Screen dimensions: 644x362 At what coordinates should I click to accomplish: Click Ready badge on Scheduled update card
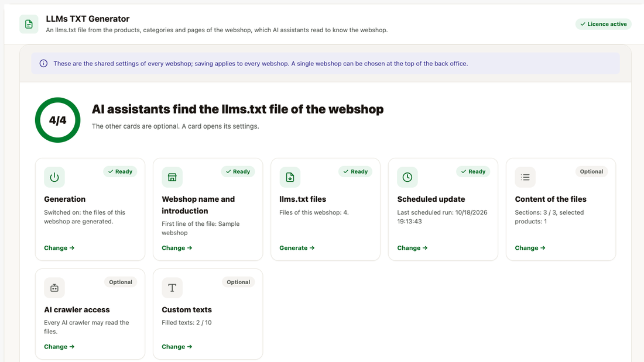[473, 171]
